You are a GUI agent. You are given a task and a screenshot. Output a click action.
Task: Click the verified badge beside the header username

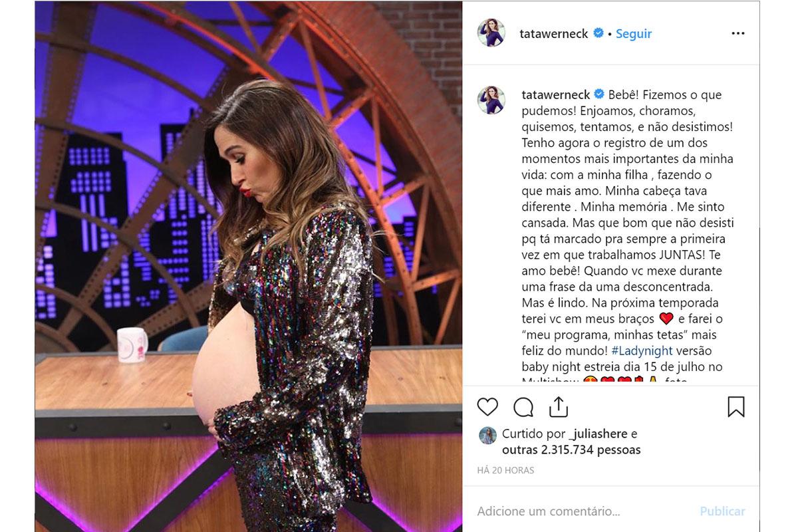(598, 33)
